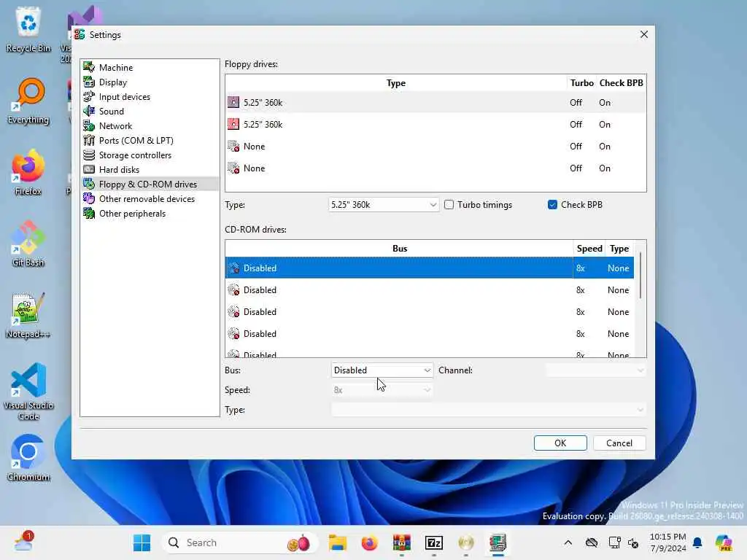Open the CD-ROM Bus dropdown
The width and height of the screenshot is (747, 560).
(x=382, y=370)
